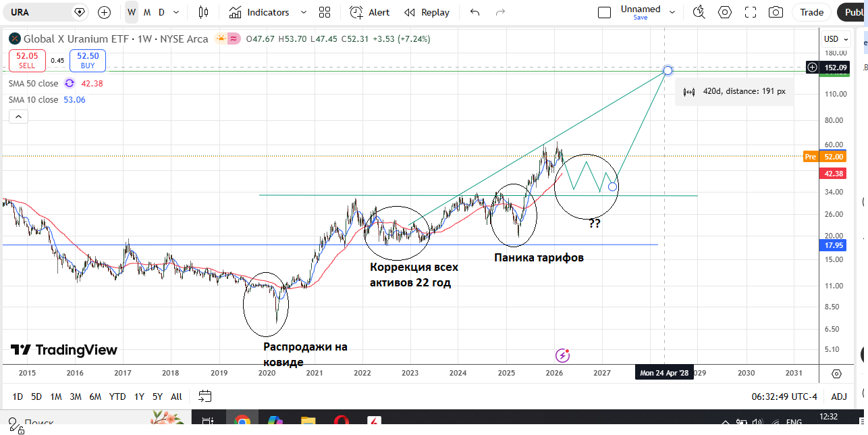Add symbol to compare with plus icon
Screen dimensions: 868x435
pyautogui.click(x=104, y=12)
